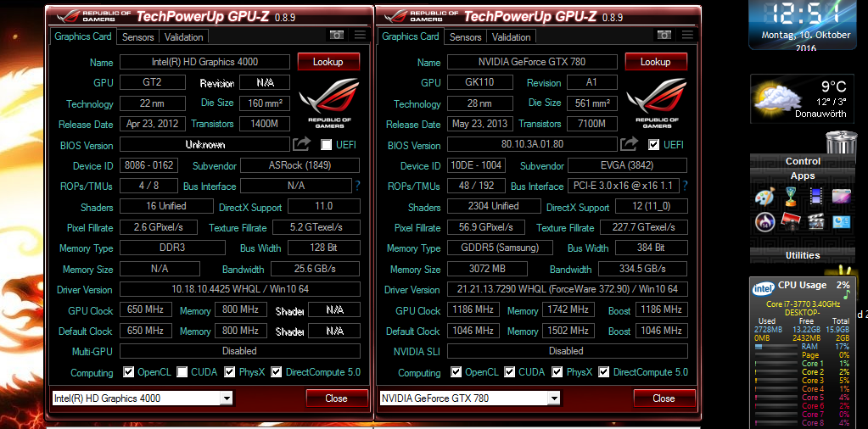
Task: Click 9°C temperature in weather gadget
Action: coord(834,86)
